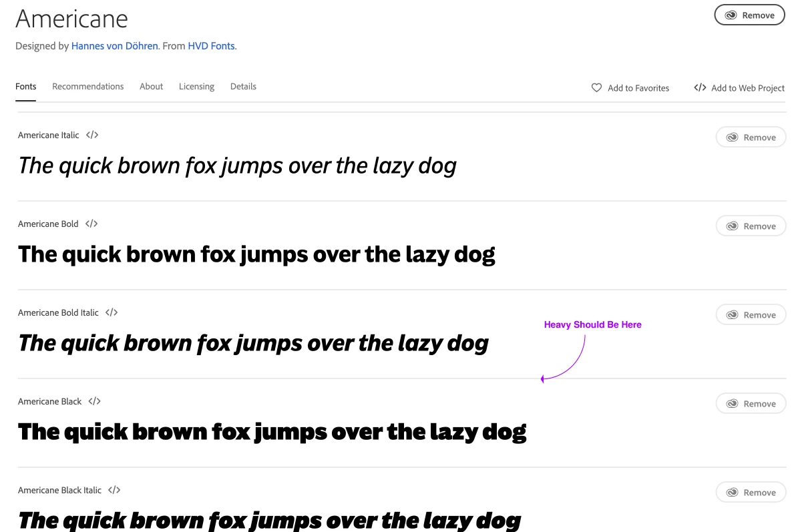The height and width of the screenshot is (532, 792).
Task: Click embed code icon next to Americane Italic
Action: coord(92,135)
